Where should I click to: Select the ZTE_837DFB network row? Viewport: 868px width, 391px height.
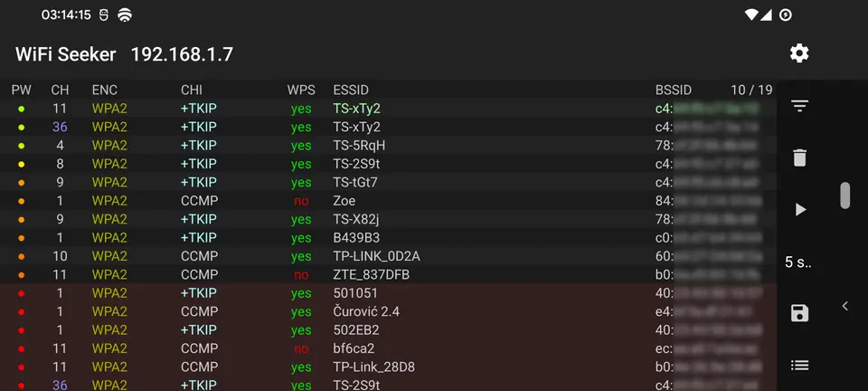[389, 275]
